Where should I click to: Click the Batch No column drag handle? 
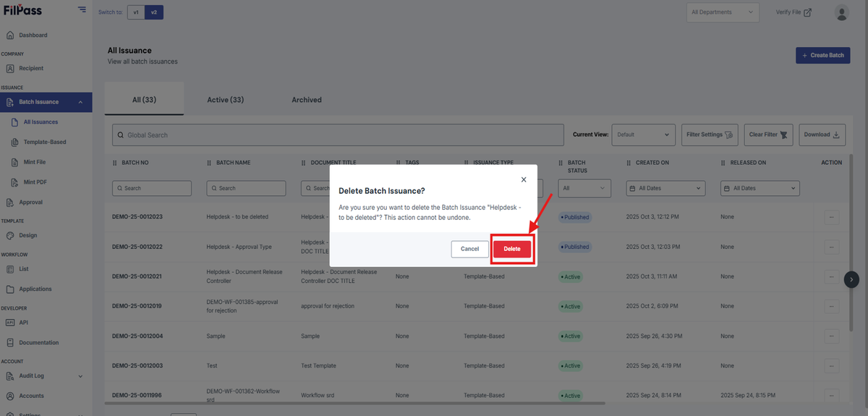115,163
